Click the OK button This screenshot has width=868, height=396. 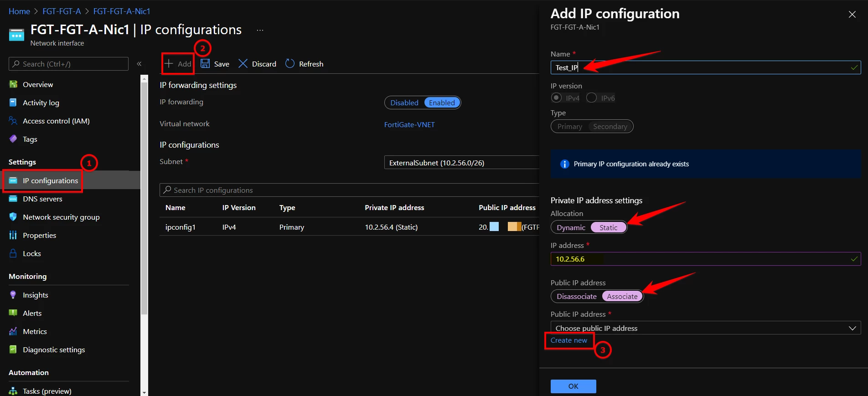pyautogui.click(x=573, y=386)
